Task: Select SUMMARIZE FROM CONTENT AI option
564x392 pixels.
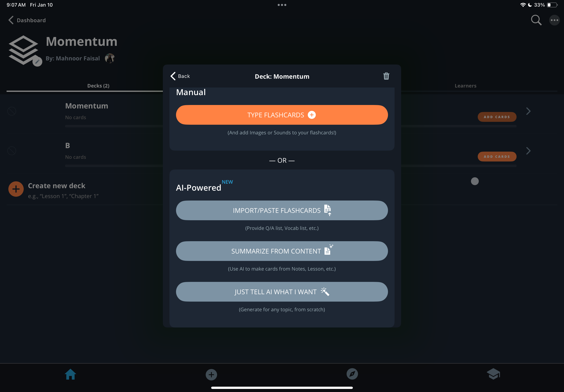Action: 282,251
